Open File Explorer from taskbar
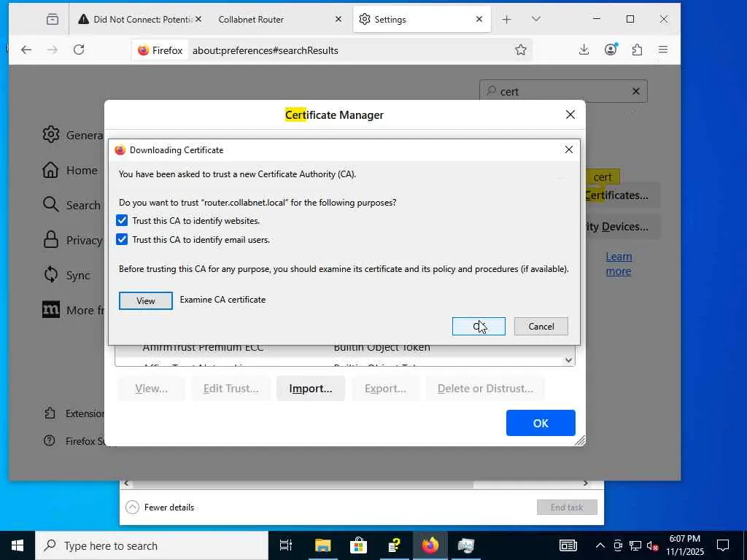The height and width of the screenshot is (560, 747). click(x=322, y=545)
